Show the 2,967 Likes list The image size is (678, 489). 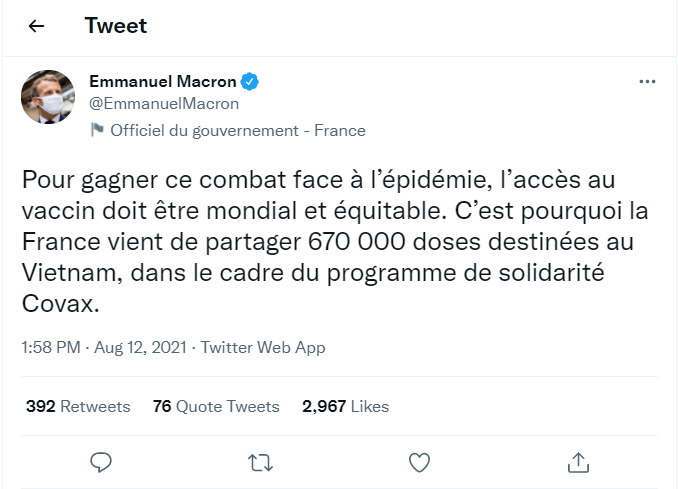point(345,406)
